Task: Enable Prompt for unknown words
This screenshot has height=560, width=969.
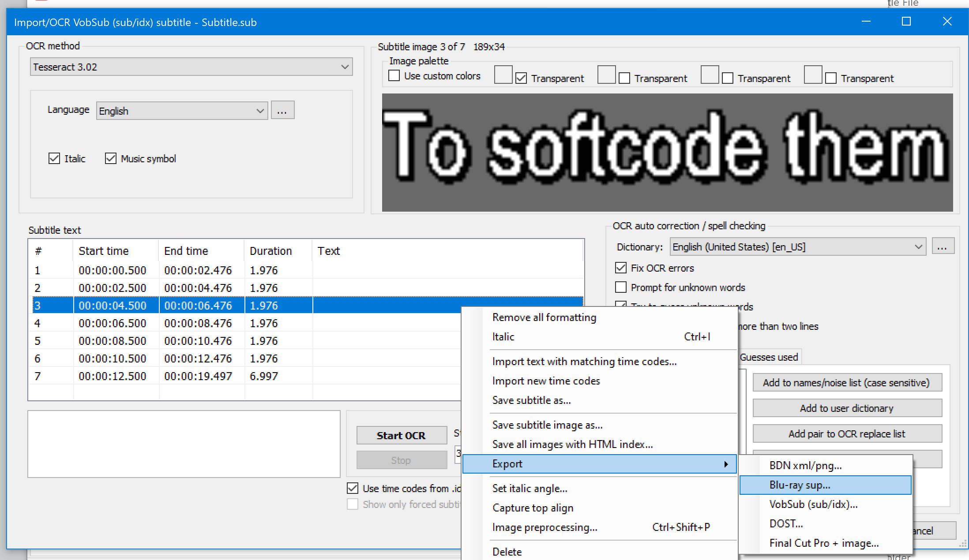Action: 621,287
